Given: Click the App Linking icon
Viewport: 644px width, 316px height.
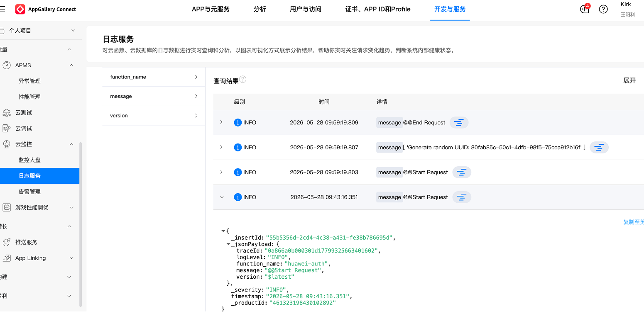Looking at the screenshot, I should tap(7, 258).
